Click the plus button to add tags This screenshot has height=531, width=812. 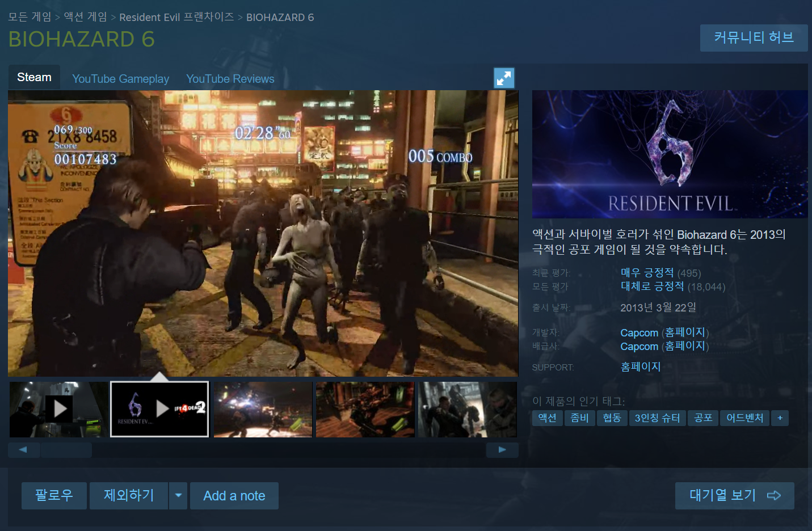(780, 418)
